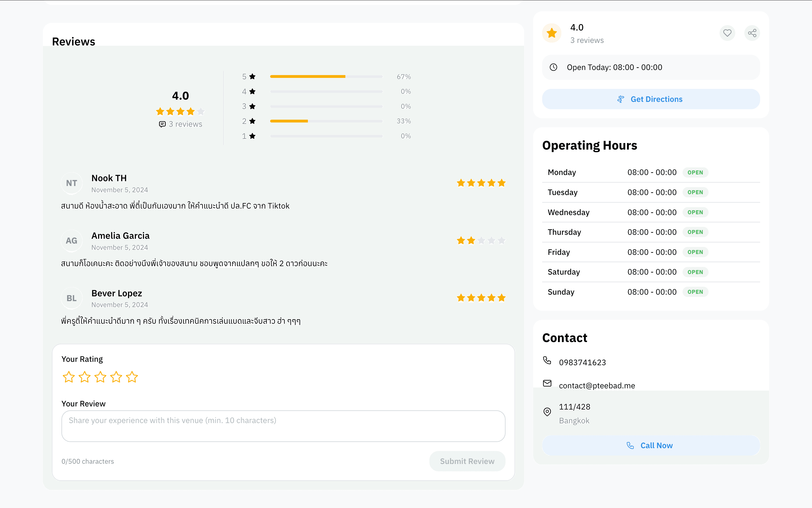Click the AG avatar of Amelia Garcia
The image size is (812, 508).
pos(71,240)
